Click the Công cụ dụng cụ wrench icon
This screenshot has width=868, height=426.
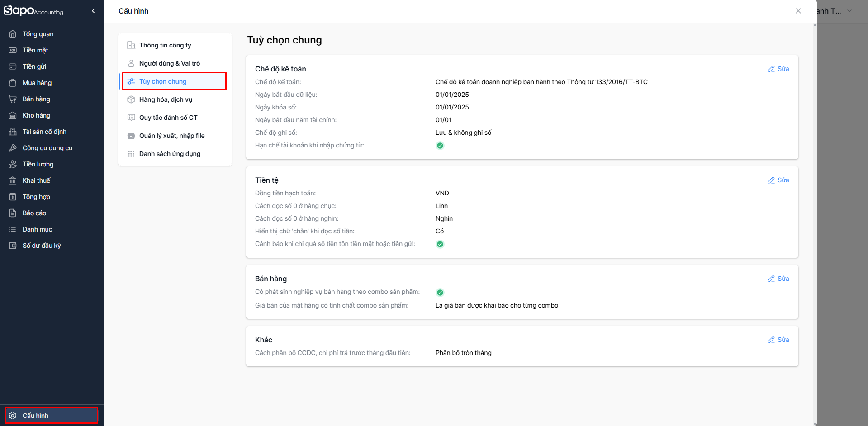click(x=13, y=148)
